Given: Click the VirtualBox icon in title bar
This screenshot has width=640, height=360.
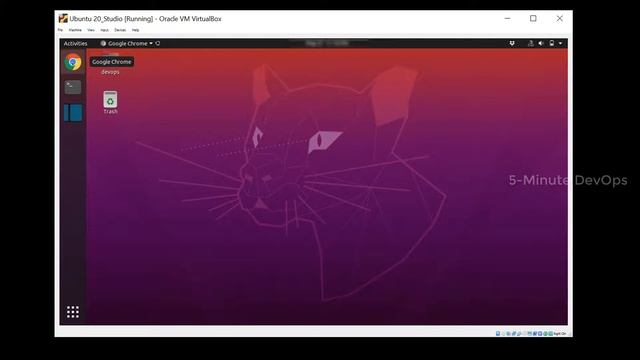Looking at the screenshot, I should (63, 18).
